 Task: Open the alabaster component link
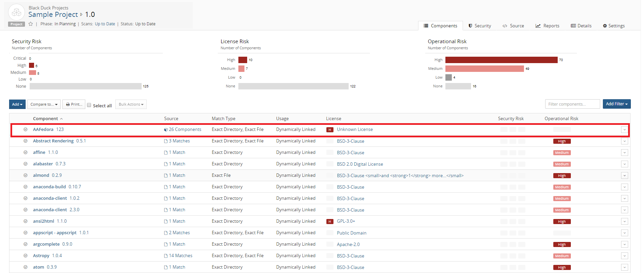[x=43, y=164]
